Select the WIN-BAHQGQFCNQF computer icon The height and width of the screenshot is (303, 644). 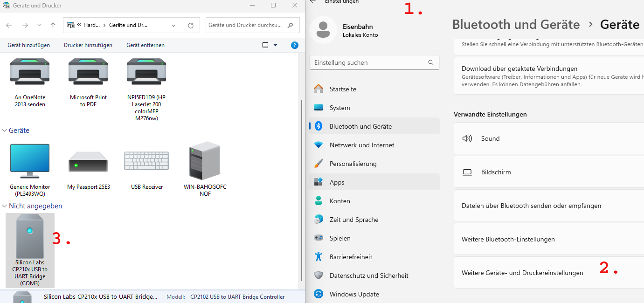point(205,161)
